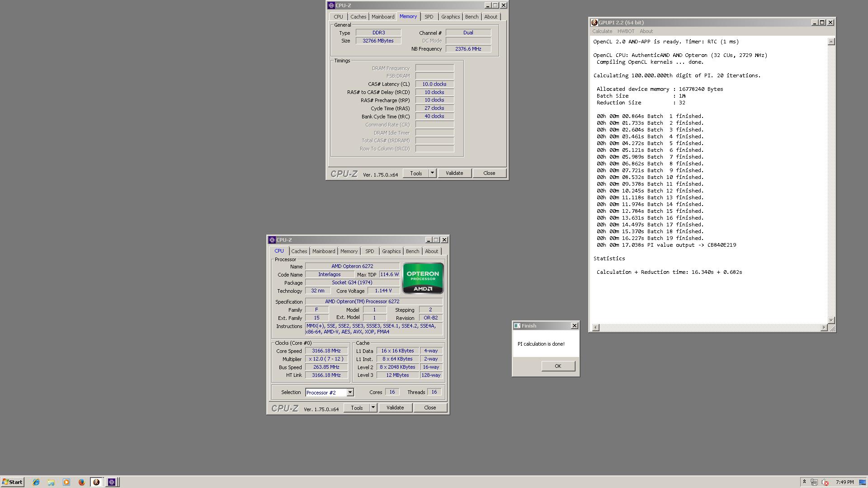Image resolution: width=868 pixels, height=488 pixels.
Task: Open Firefox from the taskbar
Action: click(81, 482)
